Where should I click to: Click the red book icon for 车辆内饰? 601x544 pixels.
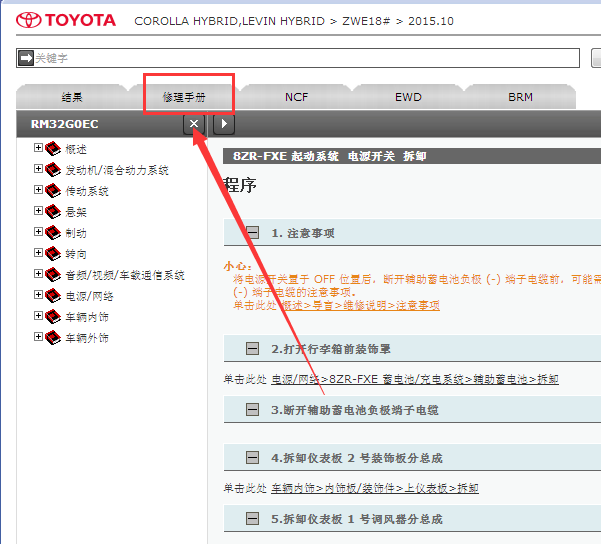53,317
